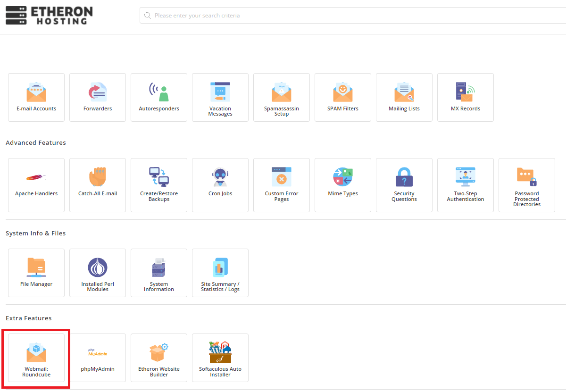Click Create/Restore Backups tile
Image resolution: width=566 pixels, height=392 pixels.
tap(159, 184)
